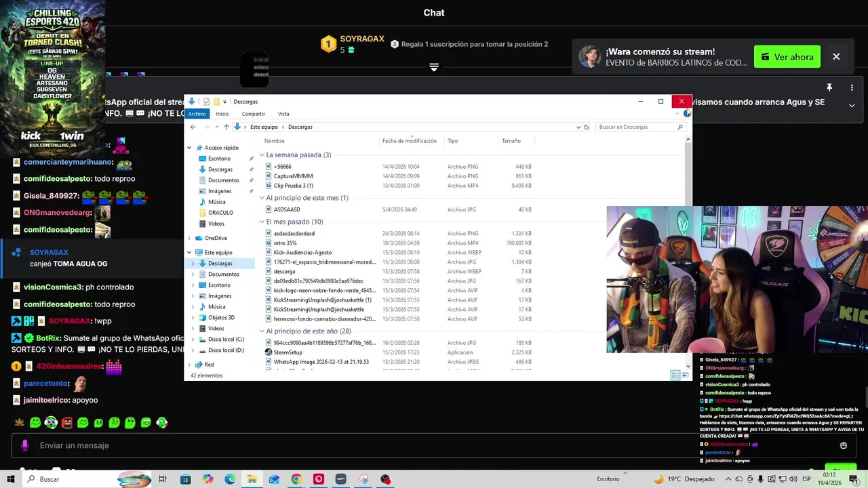Click the properties checkmark in quick access toolbar

(206, 102)
